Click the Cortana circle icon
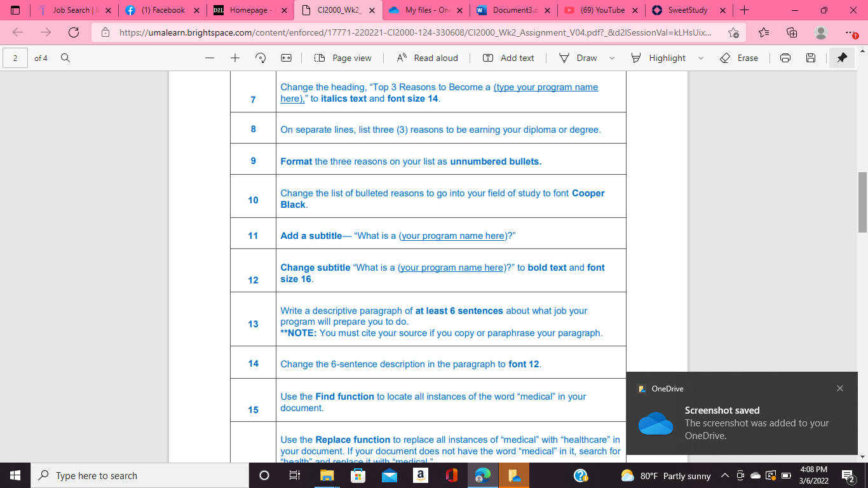 point(264,475)
